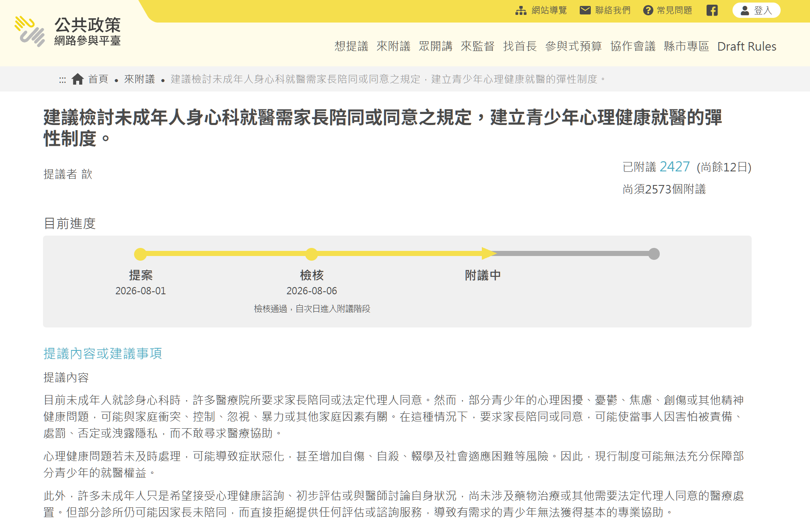The height and width of the screenshot is (532, 810).
Task: Click proposal date 2026-08-01
Action: [140, 291]
